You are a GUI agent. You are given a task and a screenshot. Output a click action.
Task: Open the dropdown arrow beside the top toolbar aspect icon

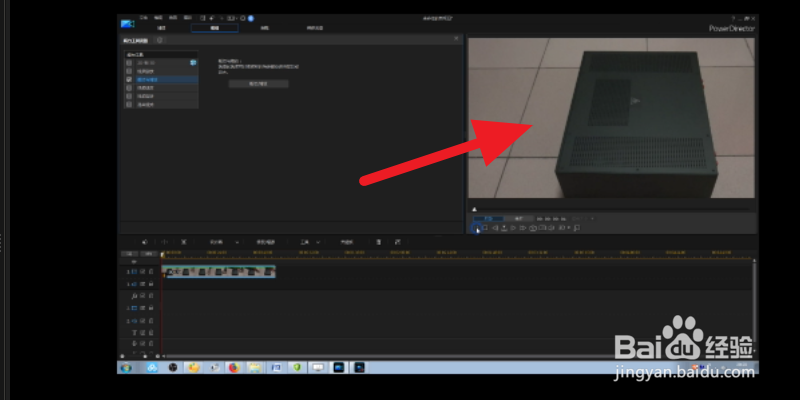237,18
